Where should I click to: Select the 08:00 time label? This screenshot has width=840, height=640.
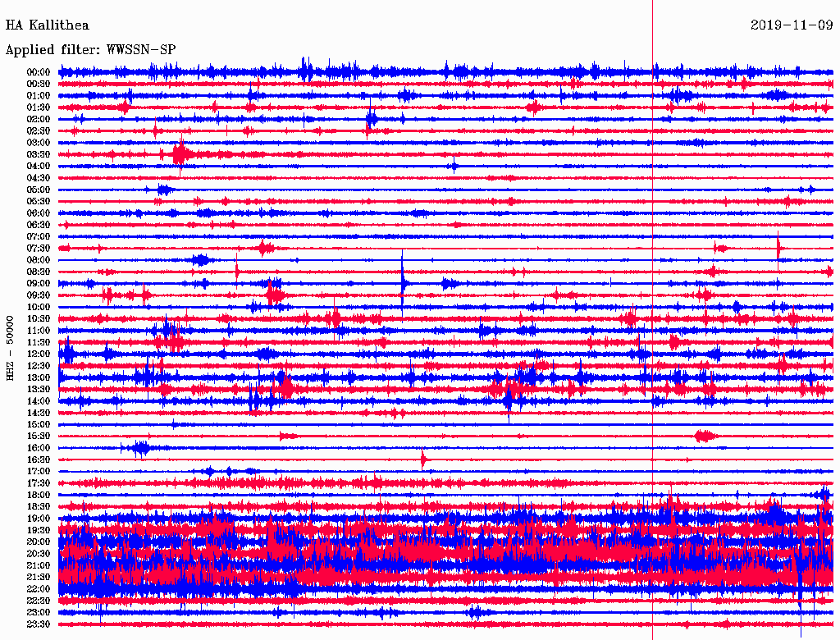tap(39, 260)
